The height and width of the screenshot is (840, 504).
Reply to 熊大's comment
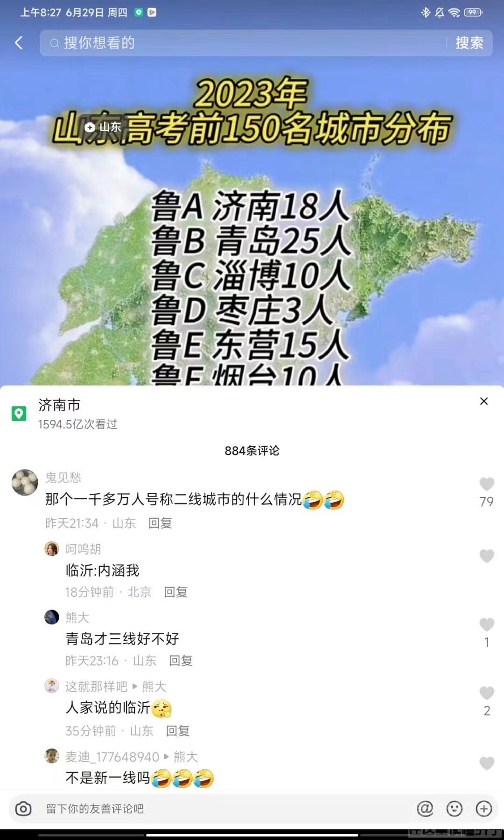pyautogui.click(x=181, y=660)
